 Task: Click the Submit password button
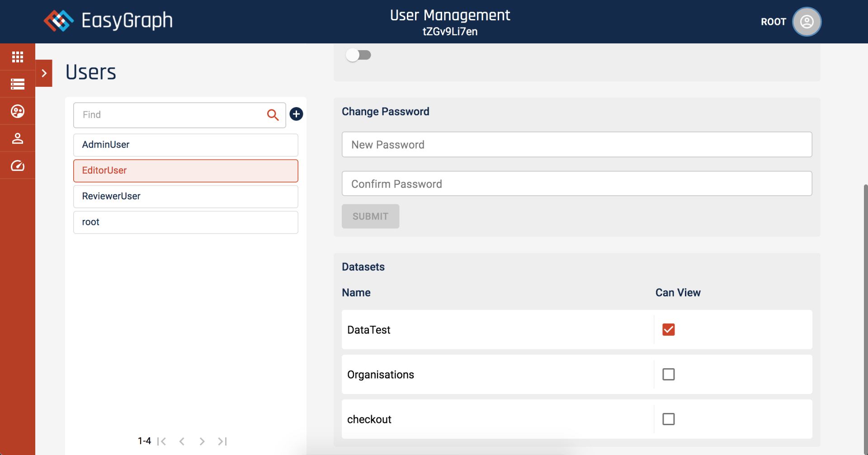click(x=370, y=216)
